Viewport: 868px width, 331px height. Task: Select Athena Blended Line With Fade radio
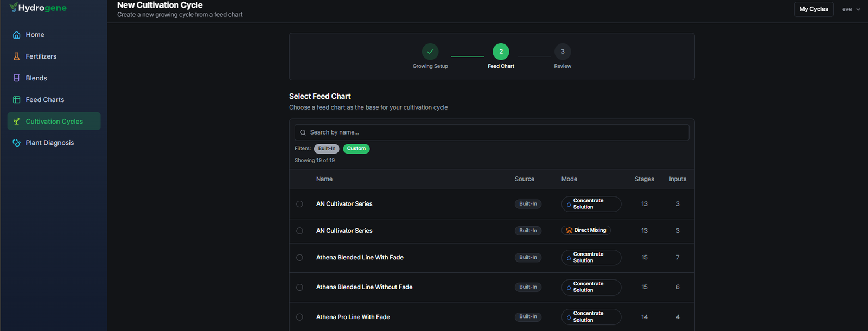tap(299, 258)
